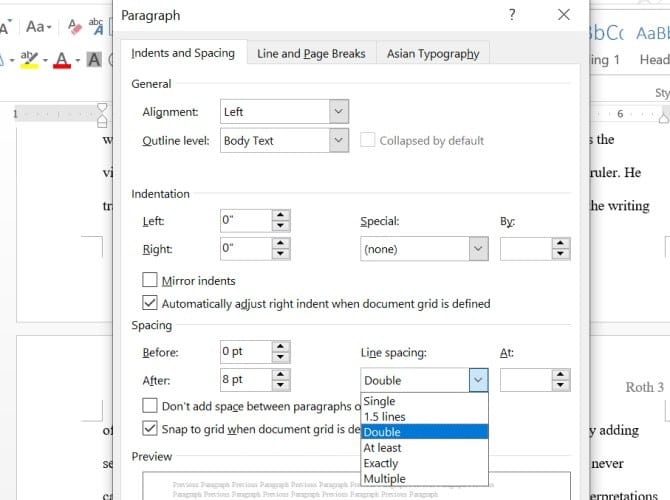Select Single in line spacing list
Viewport: 670px width, 500px height.
(424, 401)
